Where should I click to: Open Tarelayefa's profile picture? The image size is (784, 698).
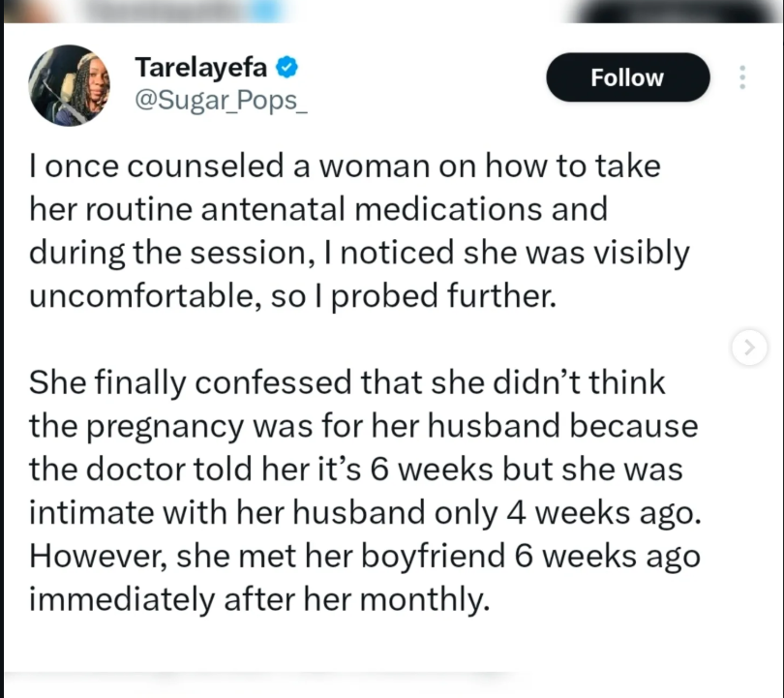coord(70,85)
